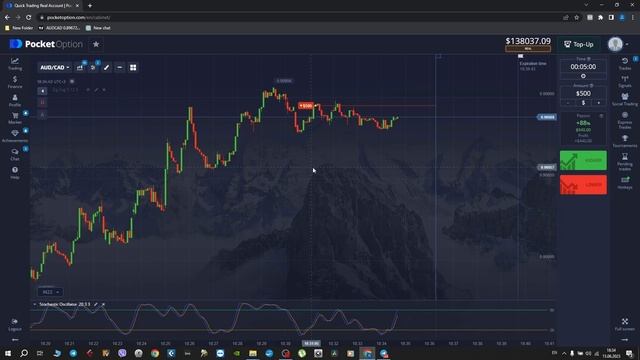640x360 pixels.
Task: Click the current price label on price axis
Action: tap(547, 117)
